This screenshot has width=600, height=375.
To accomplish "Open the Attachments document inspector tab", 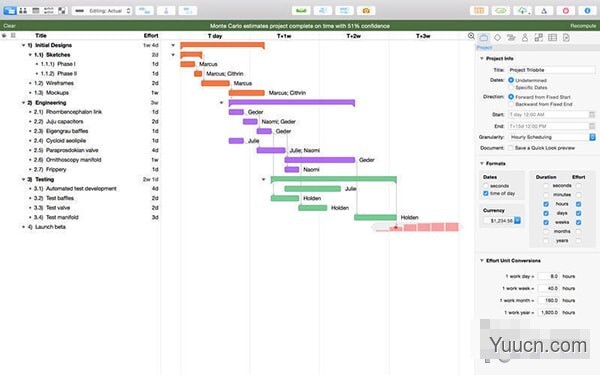I will (566, 38).
